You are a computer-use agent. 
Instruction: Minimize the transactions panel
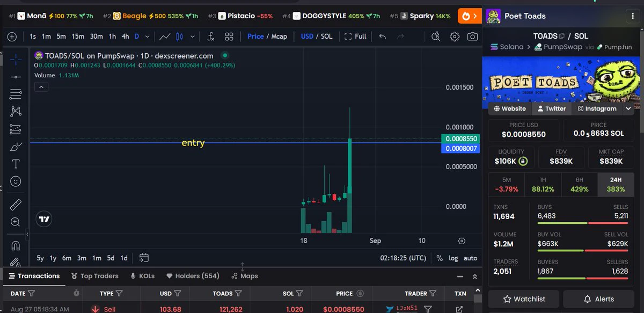pyautogui.click(x=460, y=276)
